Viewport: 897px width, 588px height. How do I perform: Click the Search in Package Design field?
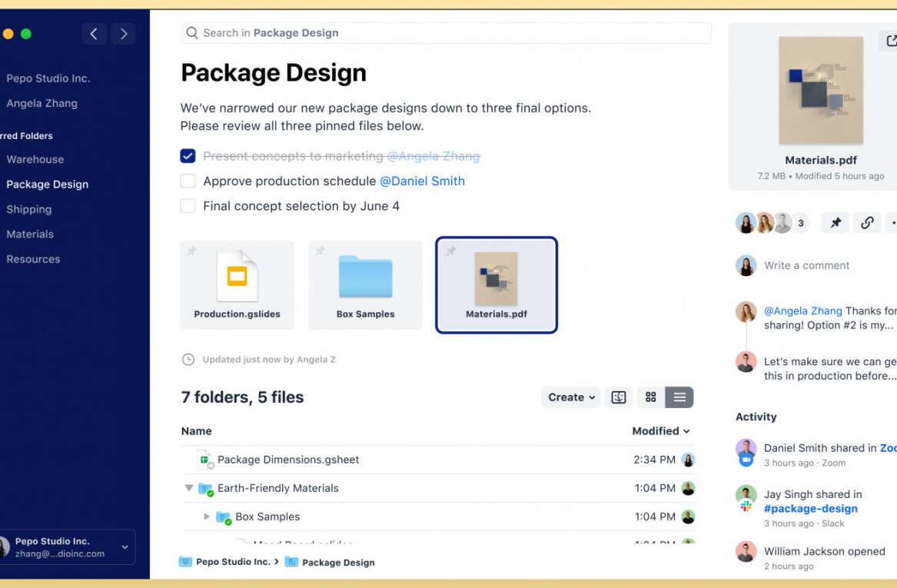pos(446,33)
